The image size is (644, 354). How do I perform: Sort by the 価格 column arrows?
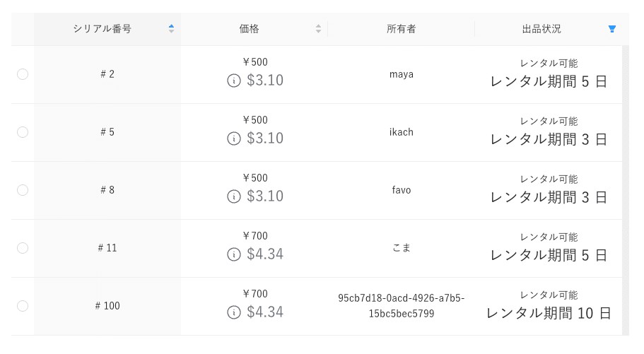(x=318, y=29)
